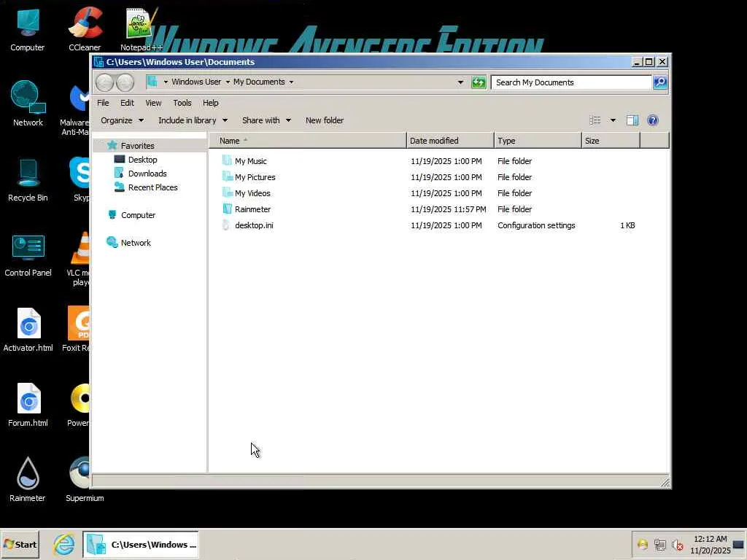This screenshot has height=560, width=747.
Task: Click the Documents window taskbar button
Action: tap(141, 545)
